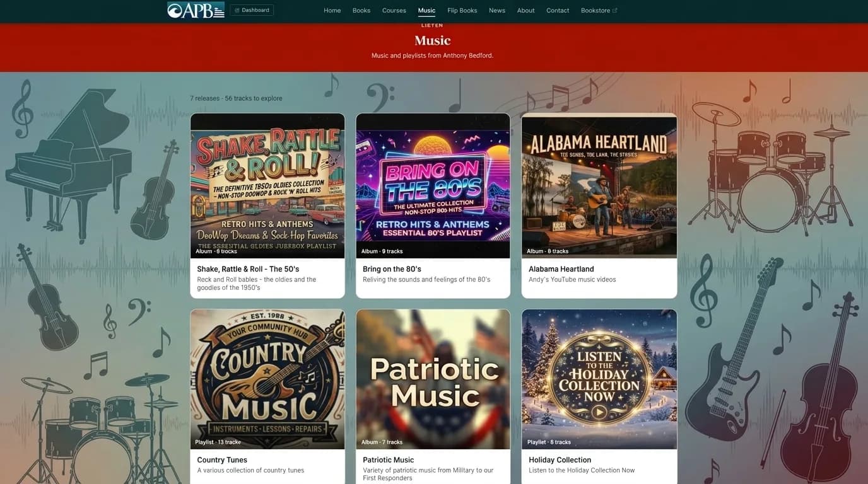Viewport: 868px width, 484px height.
Task: Open the external Bookstore link
Action: pyautogui.click(x=599, y=10)
